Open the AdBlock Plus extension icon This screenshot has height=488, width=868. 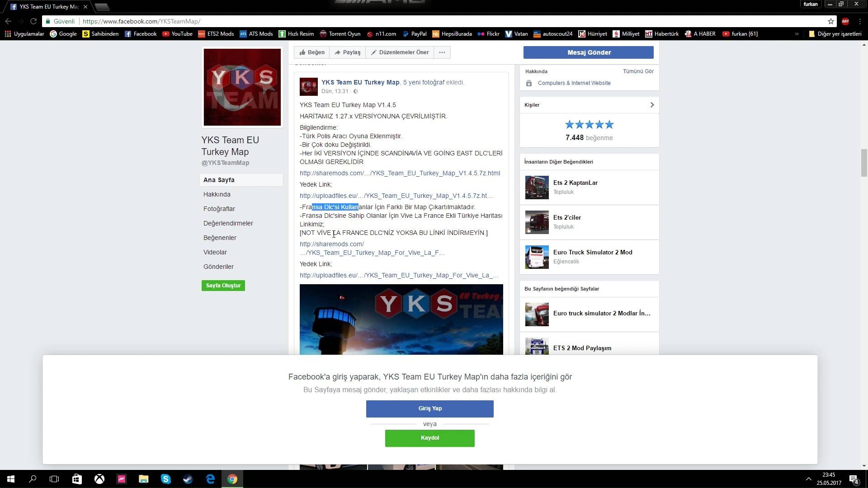(845, 21)
